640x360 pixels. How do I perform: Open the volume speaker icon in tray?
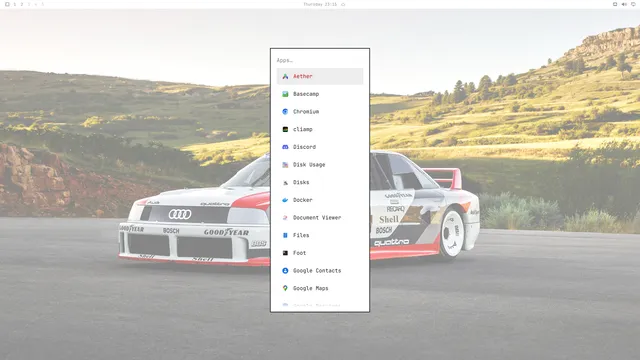[624, 4]
